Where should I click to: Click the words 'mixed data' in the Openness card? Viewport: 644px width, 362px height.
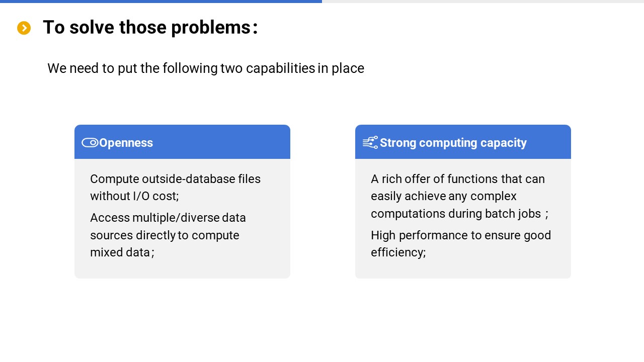(120, 252)
